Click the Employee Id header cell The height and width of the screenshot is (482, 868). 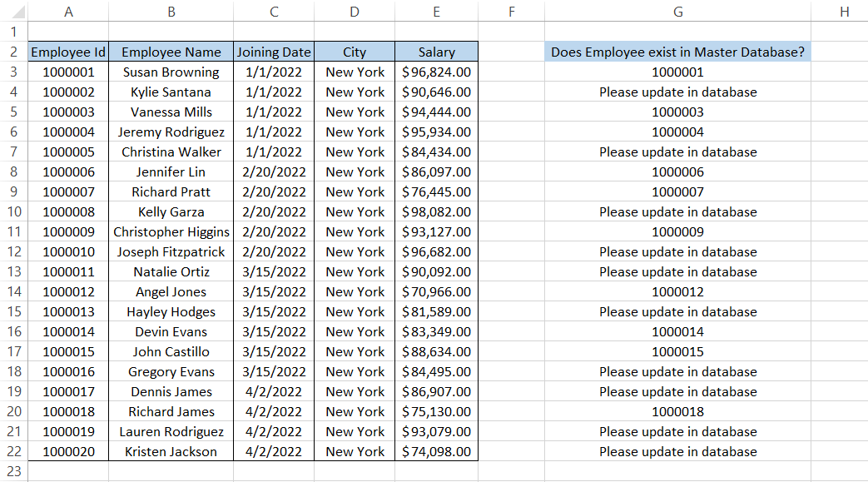(x=67, y=52)
